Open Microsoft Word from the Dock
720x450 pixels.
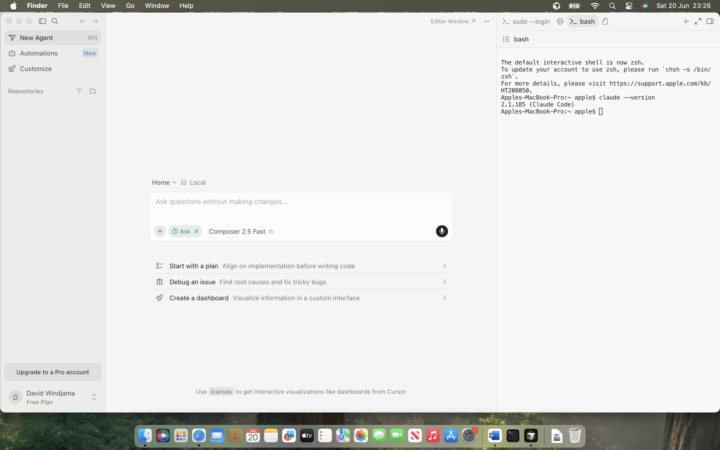[x=495, y=435]
